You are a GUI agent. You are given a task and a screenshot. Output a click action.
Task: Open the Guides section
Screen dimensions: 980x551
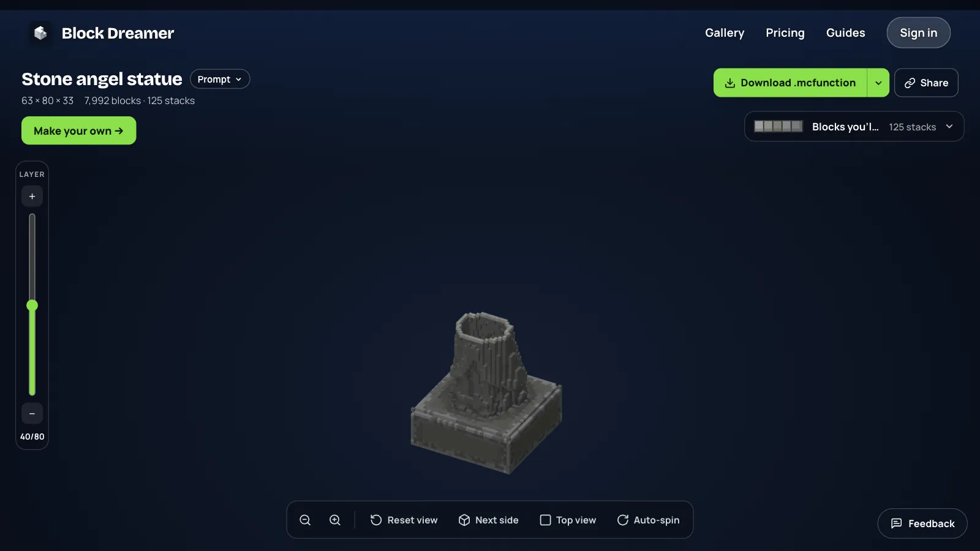pos(845,33)
